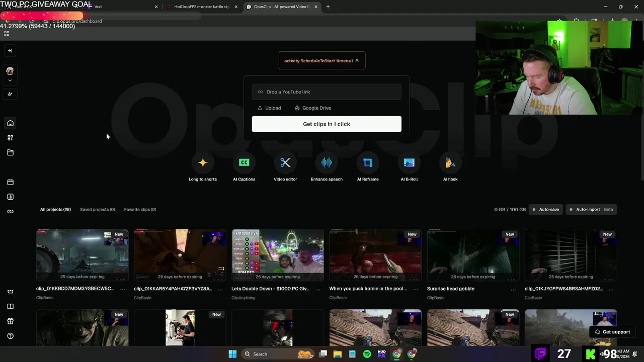Open more options for clip_01KKAR5Y4PAHA7ZF3VYZ8A project
This screenshot has height=362, width=644.
[x=220, y=289]
